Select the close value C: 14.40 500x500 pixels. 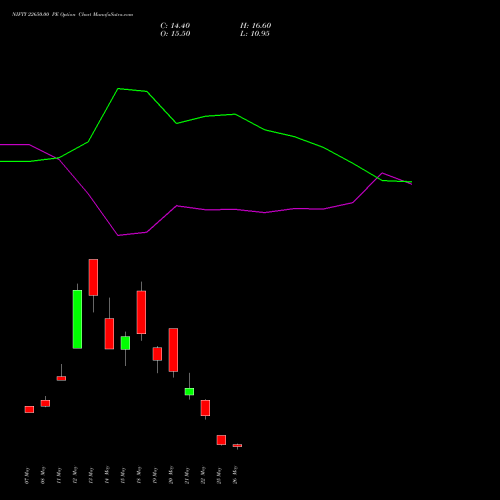175,26
